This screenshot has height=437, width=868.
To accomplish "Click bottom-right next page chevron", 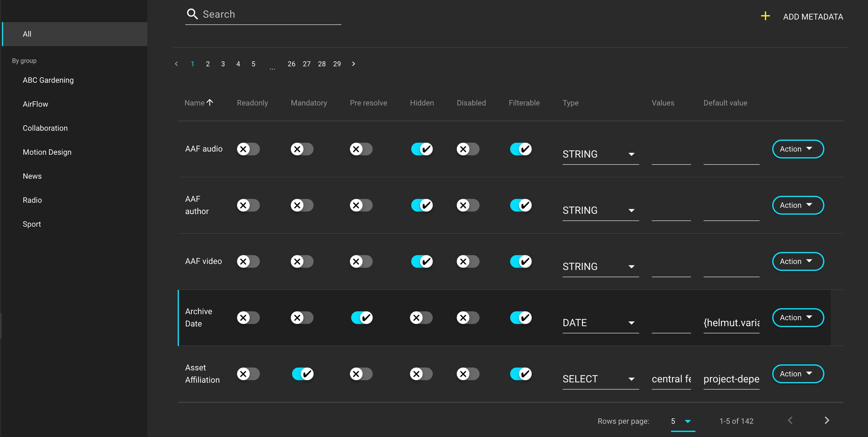I will coord(827,420).
